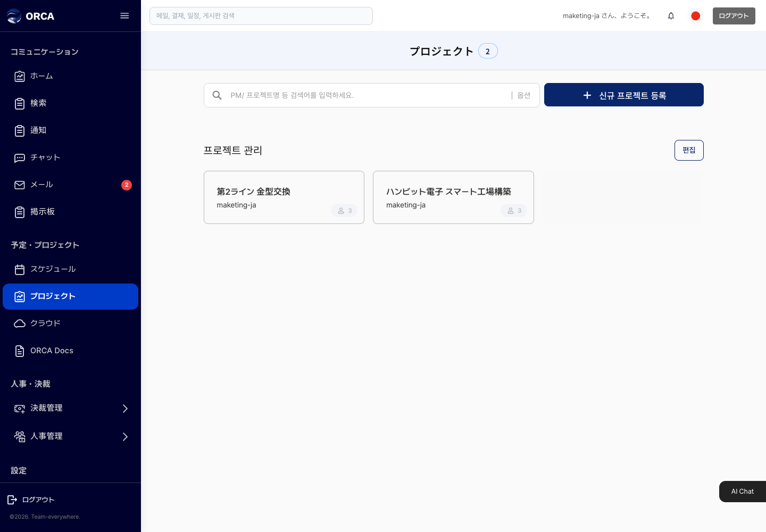This screenshot has height=532, width=766.
Task: Click the ログアウト button in top bar
Action: tap(734, 16)
